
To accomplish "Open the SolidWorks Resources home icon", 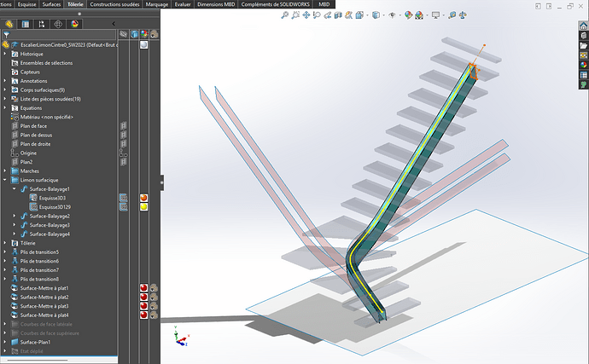I will coord(583,25).
